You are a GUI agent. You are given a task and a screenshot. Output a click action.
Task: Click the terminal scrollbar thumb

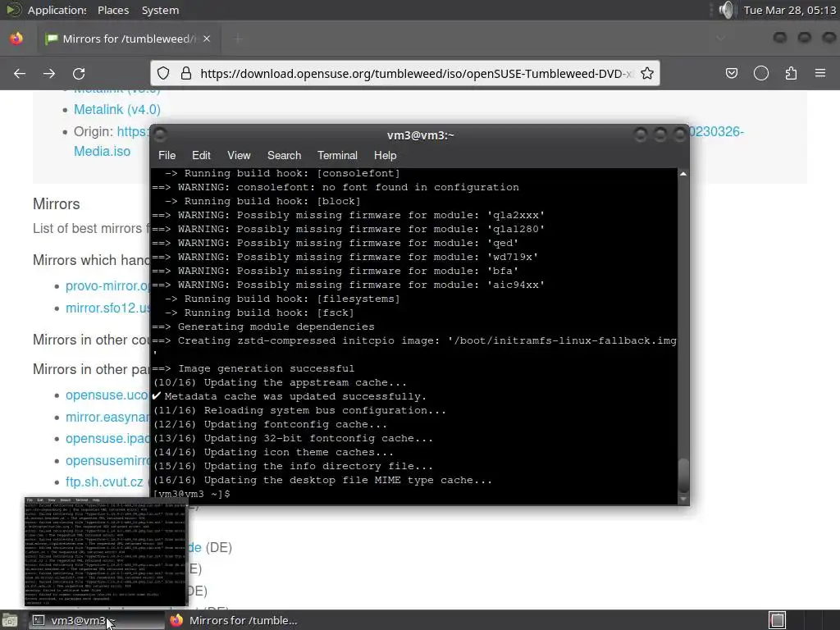683,475
